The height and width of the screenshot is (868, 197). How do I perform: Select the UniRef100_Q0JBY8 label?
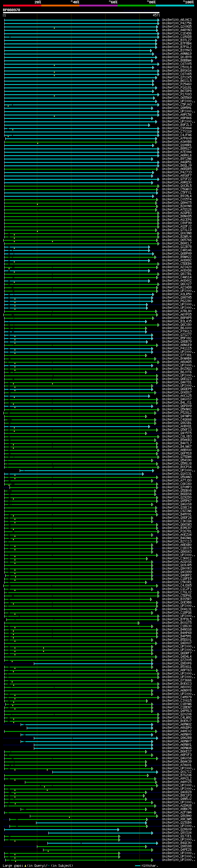[177, 57]
